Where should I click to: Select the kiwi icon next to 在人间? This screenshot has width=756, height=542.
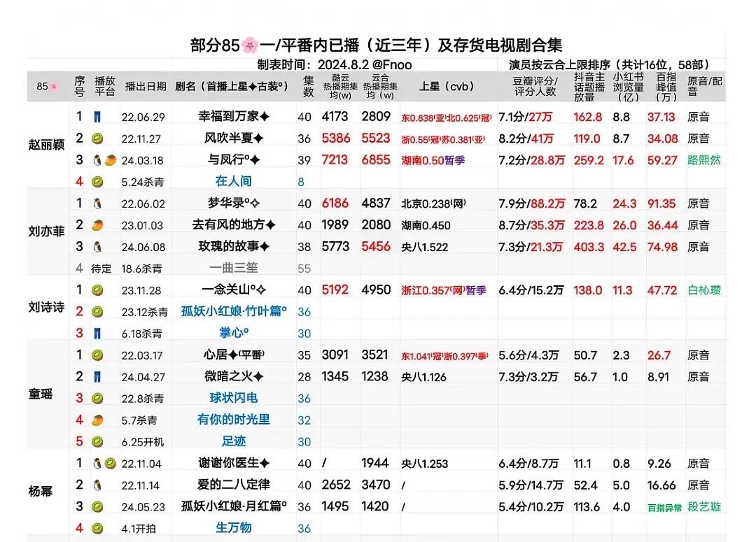click(x=97, y=180)
